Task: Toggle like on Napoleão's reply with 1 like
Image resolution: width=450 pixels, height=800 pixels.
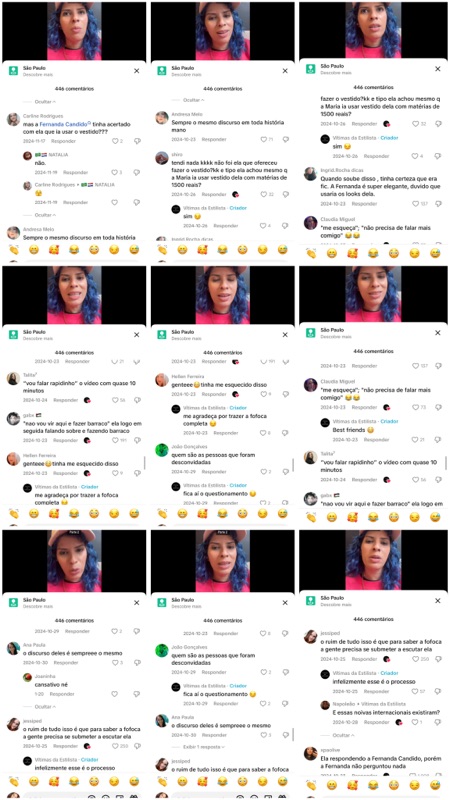Action: click(x=415, y=722)
